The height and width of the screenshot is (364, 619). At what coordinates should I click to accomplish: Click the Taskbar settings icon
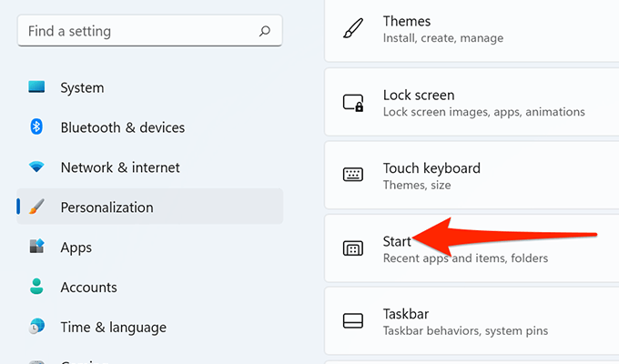(353, 321)
